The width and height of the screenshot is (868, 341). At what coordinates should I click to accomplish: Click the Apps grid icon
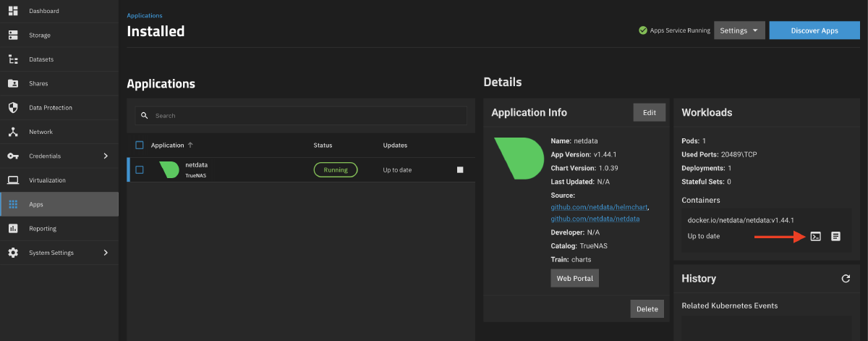tap(12, 204)
